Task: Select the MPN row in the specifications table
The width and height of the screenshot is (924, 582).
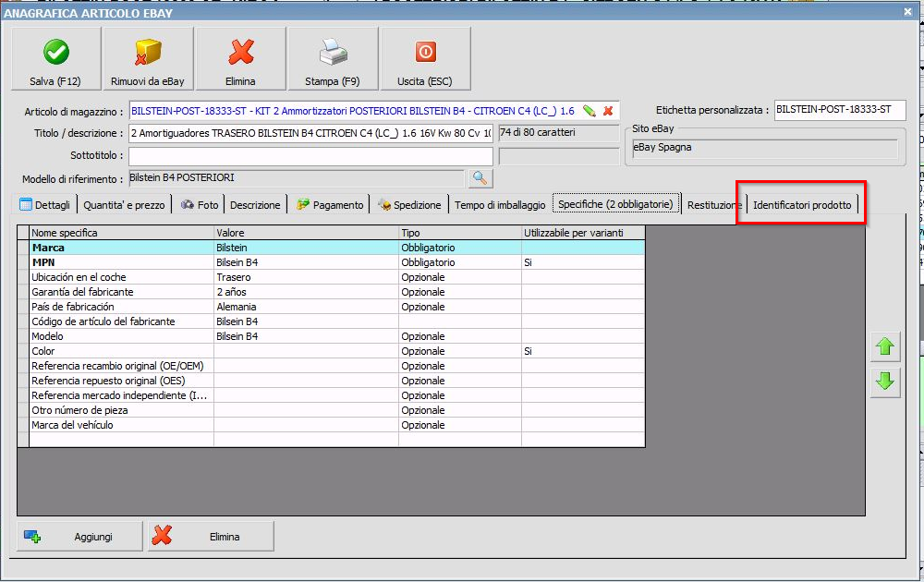Action: click(x=122, y=262)
